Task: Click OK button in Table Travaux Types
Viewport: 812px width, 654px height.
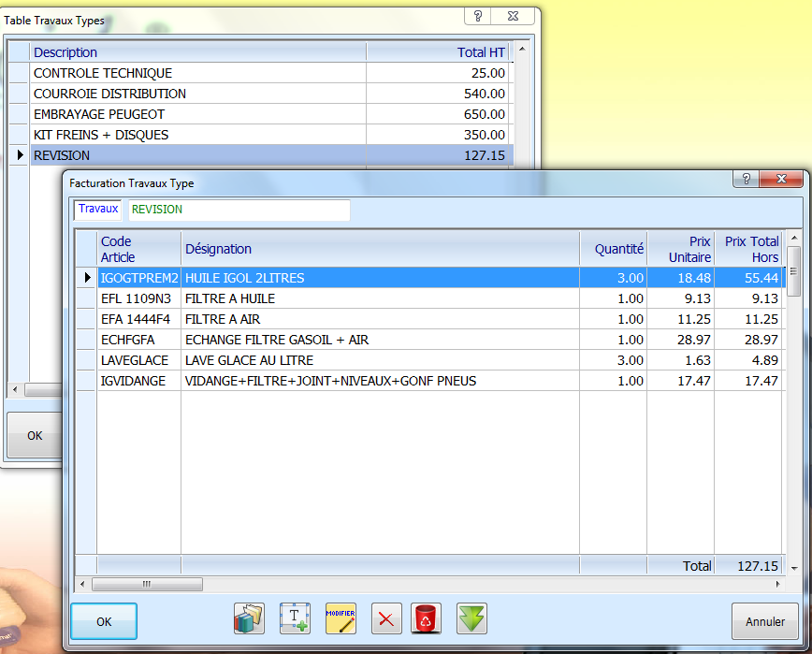Action: pyautogui.click(x=35, y=435)
